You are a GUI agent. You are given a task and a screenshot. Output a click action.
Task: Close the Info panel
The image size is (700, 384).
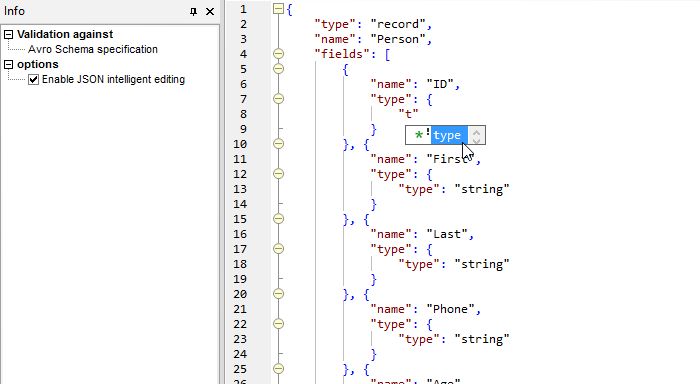pos(210,12)
